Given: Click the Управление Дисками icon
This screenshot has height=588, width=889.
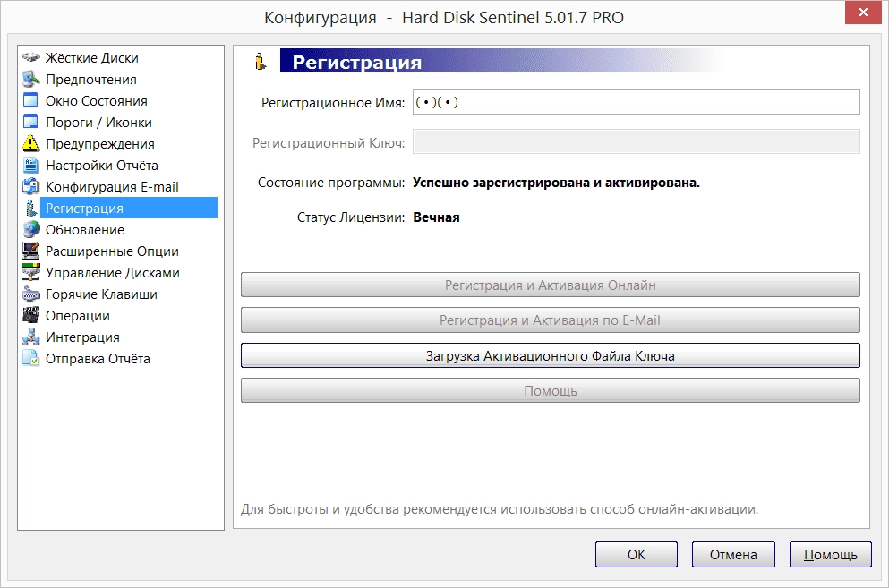Looking at the screenshot, I should [30, 273].
